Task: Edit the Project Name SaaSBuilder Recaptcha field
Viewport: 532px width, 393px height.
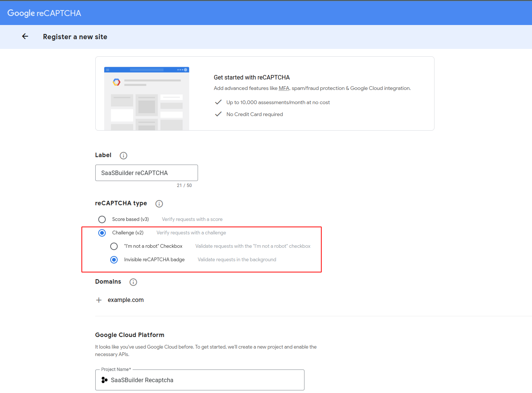Action: click(x=200, y=380)
